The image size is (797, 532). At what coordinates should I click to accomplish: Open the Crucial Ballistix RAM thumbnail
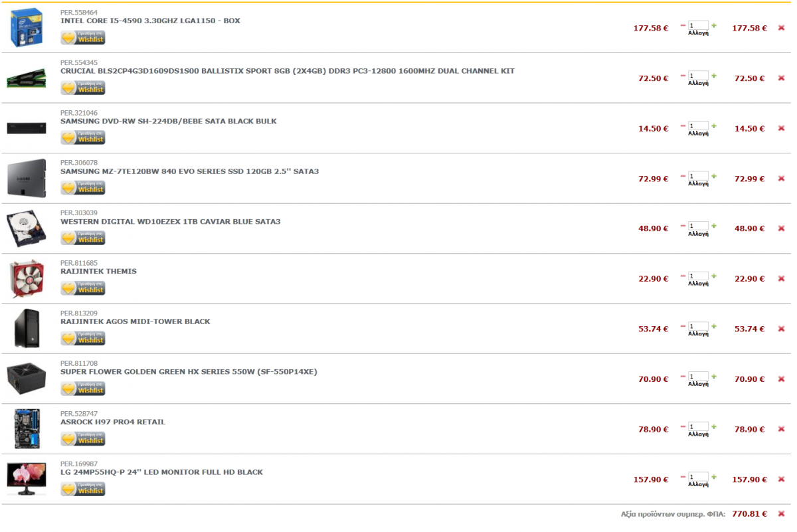pyautogui.click(x=26, y=78)
